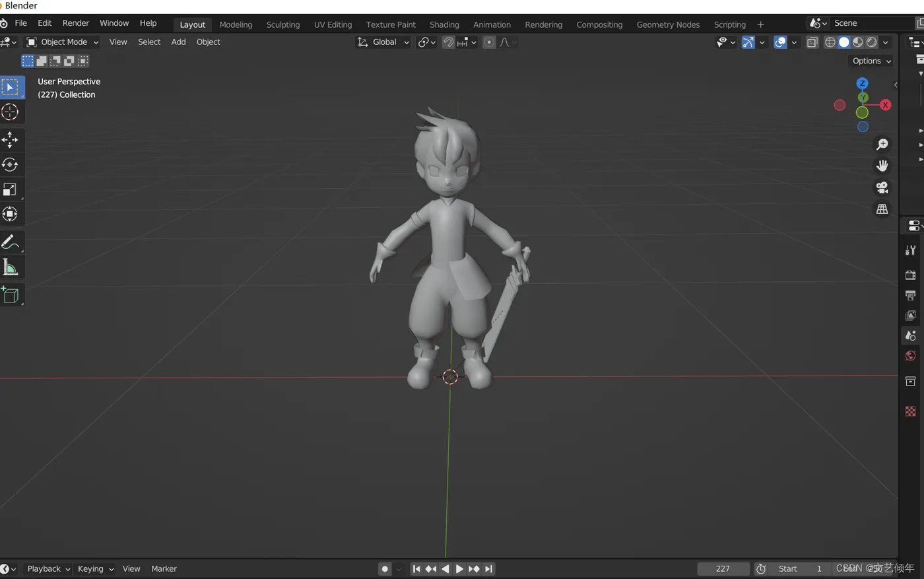Image resolution: width=924 pixels, height=579 pixels.
Task: Toggle X-ray mode
Action: 812,42
